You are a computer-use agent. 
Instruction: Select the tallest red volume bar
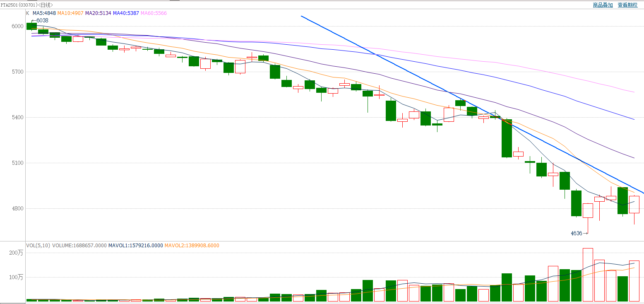[588, 275]
